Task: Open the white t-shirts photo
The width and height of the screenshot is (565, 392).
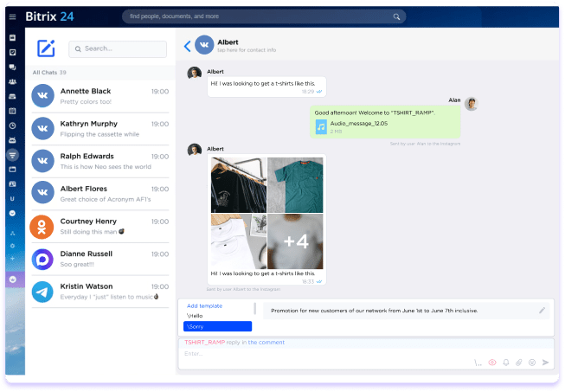Action: pos(239,241)
